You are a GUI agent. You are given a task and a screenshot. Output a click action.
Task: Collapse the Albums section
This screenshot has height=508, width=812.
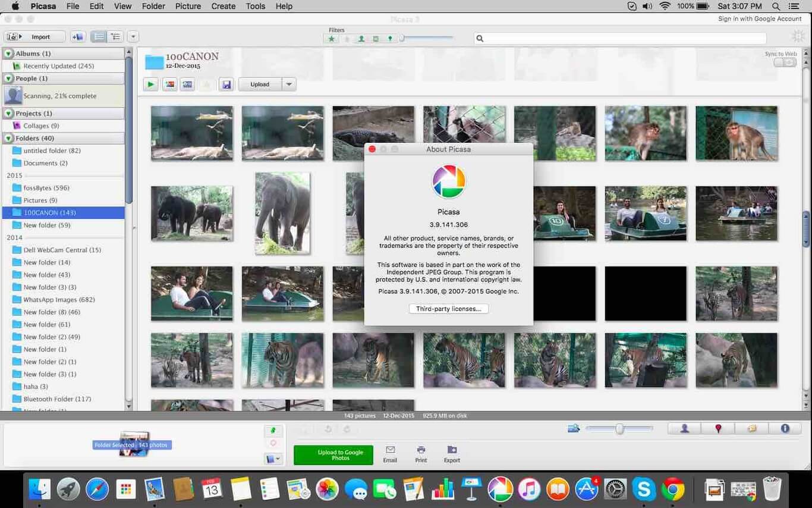[x=9, y=54]
